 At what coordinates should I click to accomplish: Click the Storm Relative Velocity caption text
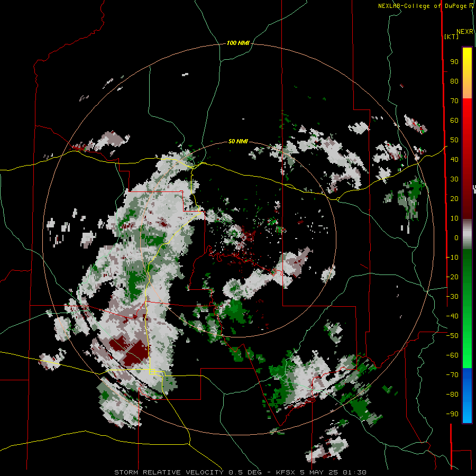(x=240, y=472)
